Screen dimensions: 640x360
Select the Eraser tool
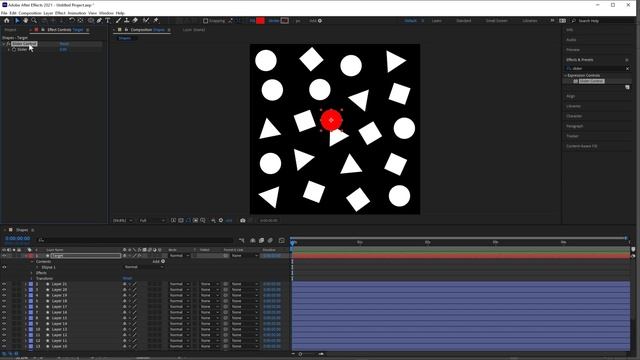135,20
